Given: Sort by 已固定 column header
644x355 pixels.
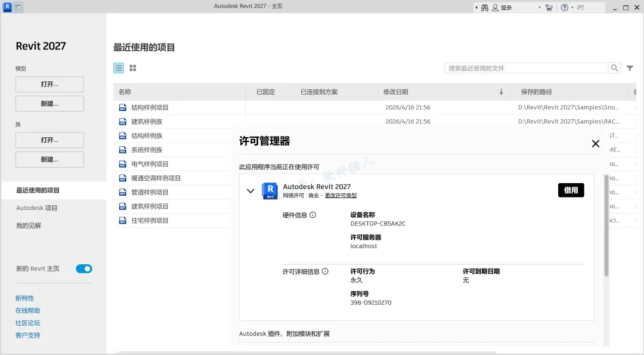Looking at the screenshot, I should 267,92.
